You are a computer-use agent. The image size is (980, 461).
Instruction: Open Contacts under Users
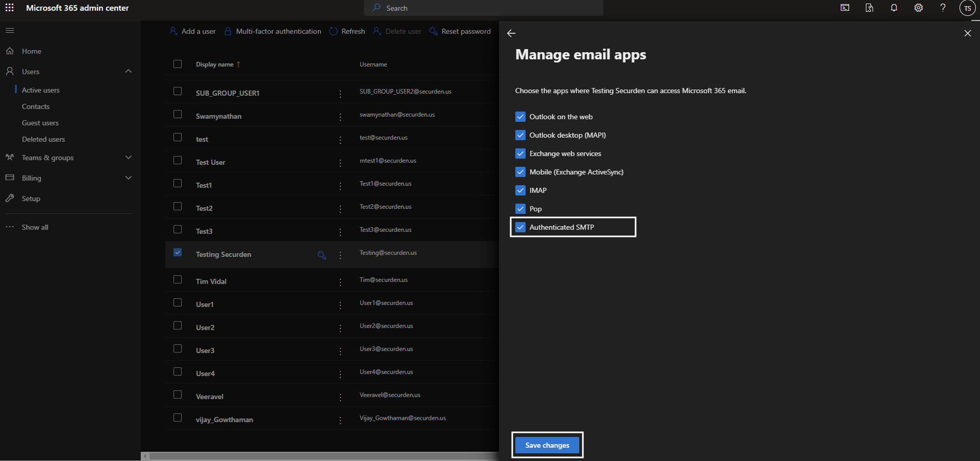pos(36,106)
